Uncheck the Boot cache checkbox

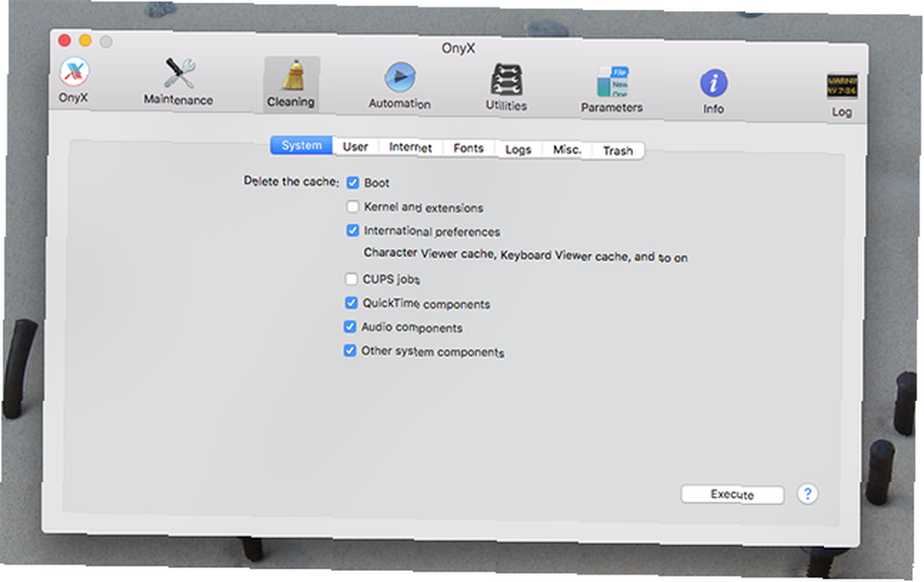tap(352, 183)
